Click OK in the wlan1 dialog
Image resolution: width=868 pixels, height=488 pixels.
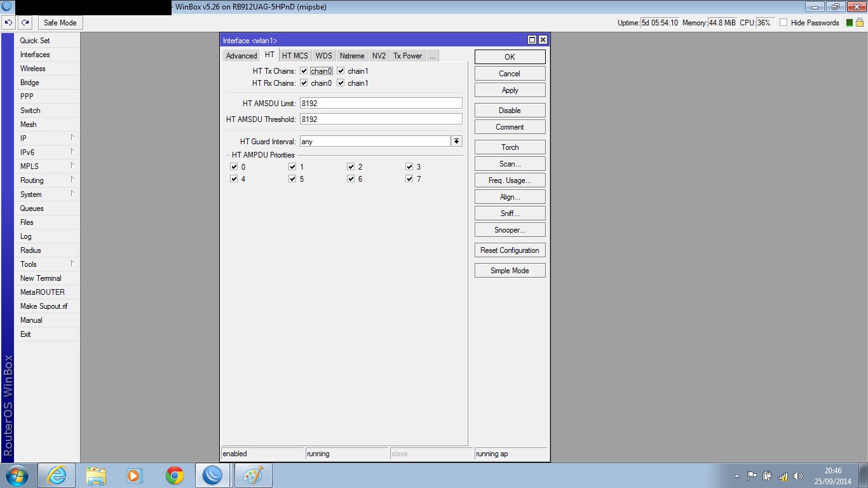[510, 57]
